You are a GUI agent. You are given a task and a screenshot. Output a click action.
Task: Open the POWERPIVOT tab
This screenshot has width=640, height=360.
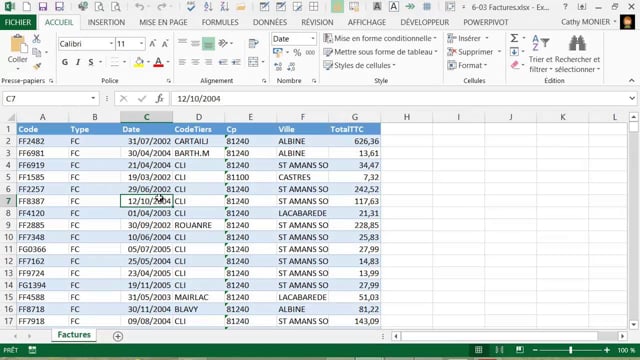point(486,22)
